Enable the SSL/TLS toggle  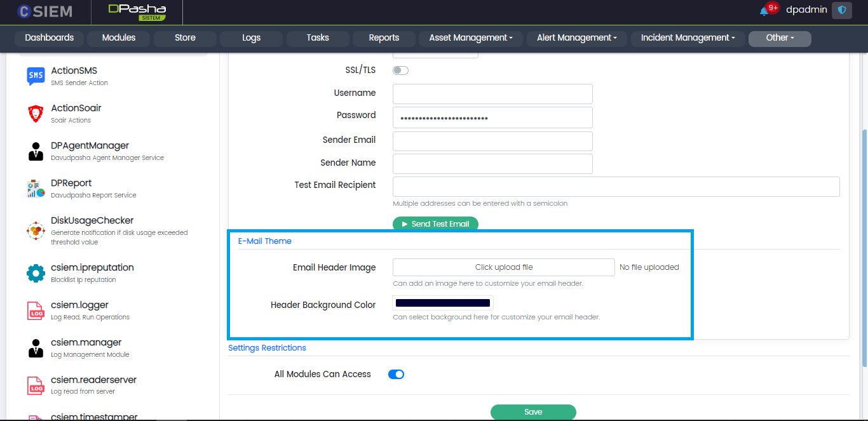pyautogui.click(x=400, y=70)
